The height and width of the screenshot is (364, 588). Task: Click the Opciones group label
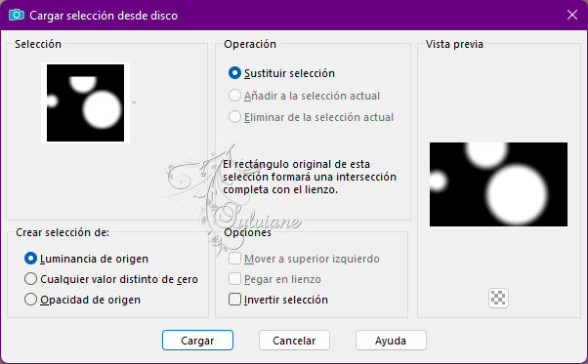(247, 232)
